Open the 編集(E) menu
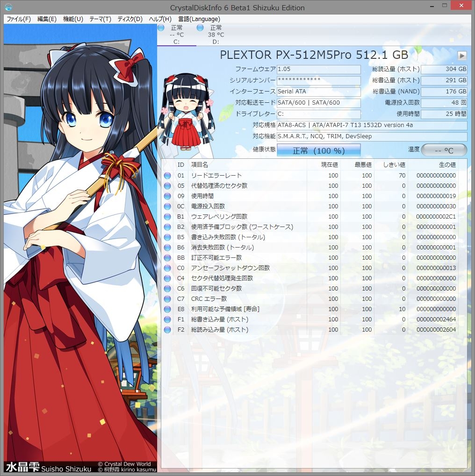This screenshot has width=475, height=476. pyautogui.click(x=47, y=19)
